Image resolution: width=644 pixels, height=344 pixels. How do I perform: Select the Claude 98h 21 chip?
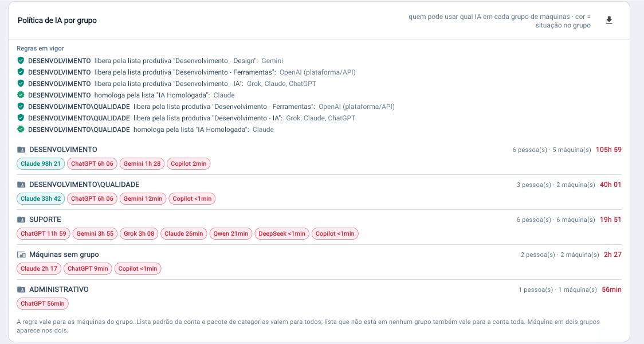(x=41, y=163)
